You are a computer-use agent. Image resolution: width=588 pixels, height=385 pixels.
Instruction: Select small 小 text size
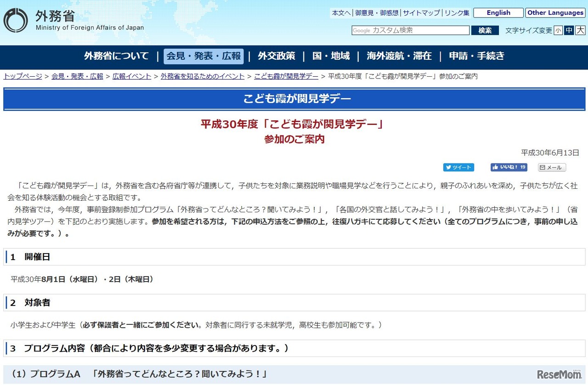pos(558,30)
